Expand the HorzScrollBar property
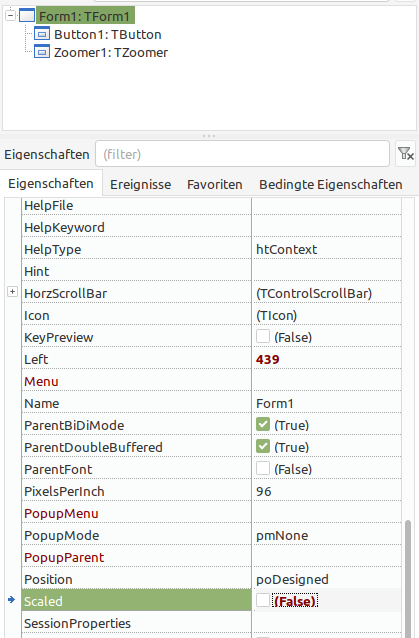Viewport: 419px width, 638px height. point(13,291)
